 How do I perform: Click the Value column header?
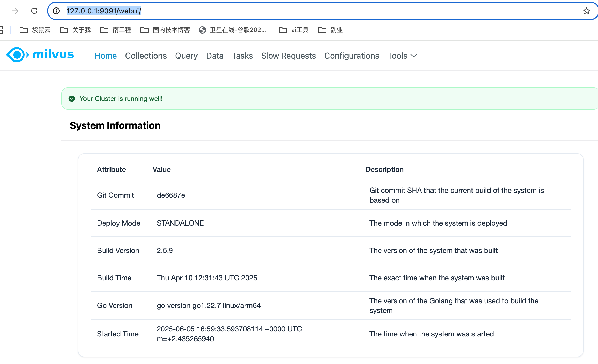[162, 169]
